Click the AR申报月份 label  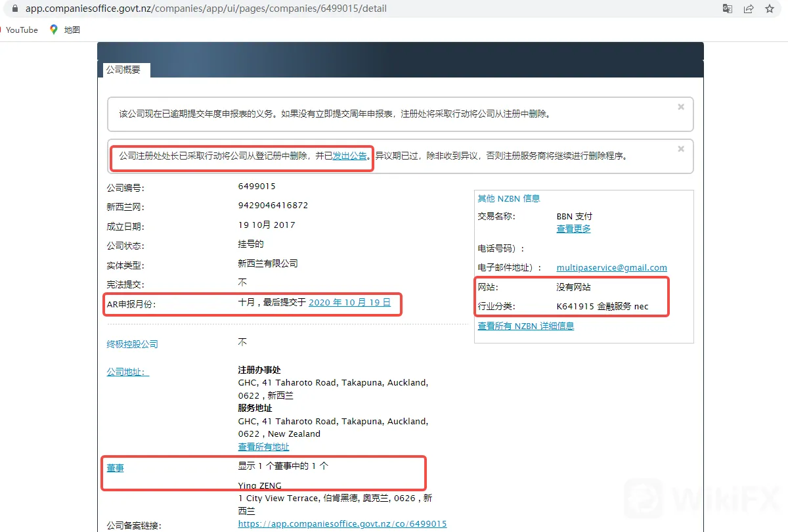(x=131, y=304)
